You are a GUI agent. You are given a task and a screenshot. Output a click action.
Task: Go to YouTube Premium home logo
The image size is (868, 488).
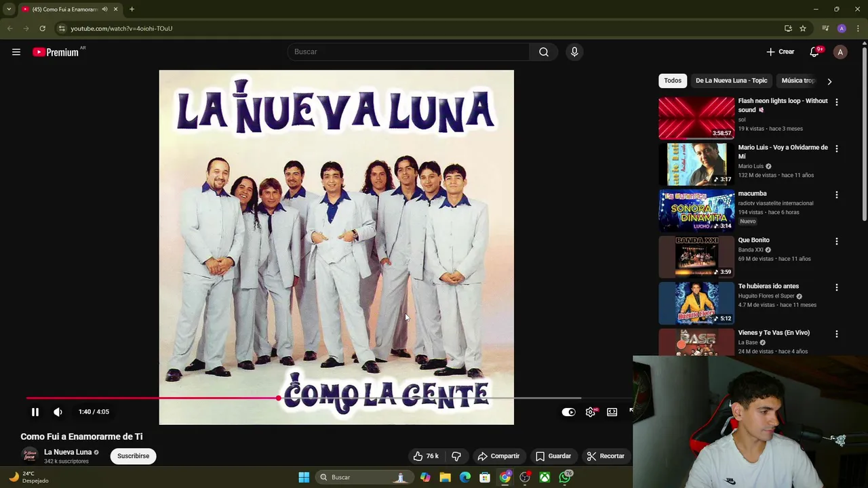[x=56, y=52]
